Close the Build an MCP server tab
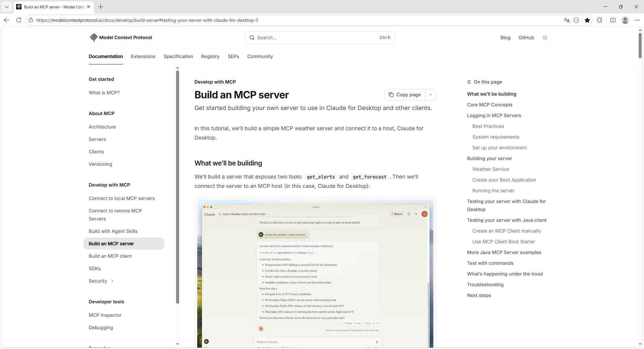The width and height of the screenshot is (644, 349). [89, 7]
